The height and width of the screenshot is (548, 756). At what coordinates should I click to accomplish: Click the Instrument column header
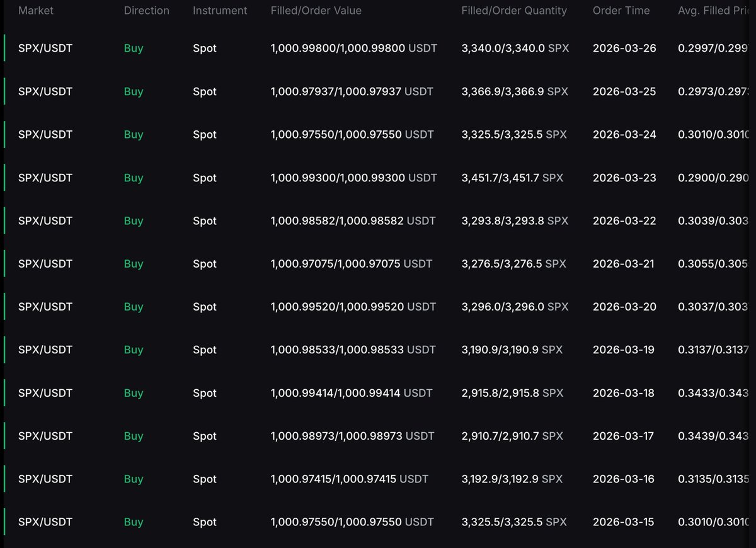coord(220,10)
